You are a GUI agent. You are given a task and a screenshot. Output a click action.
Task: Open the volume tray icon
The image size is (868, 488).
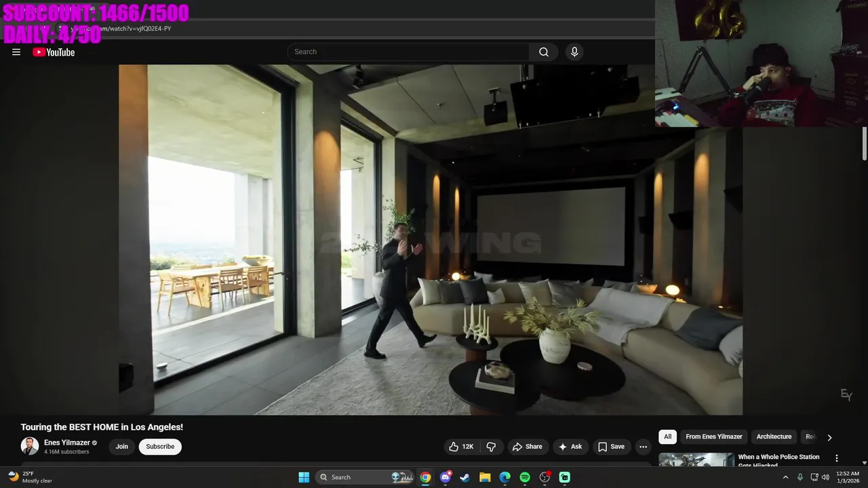[x=825, y=477]
